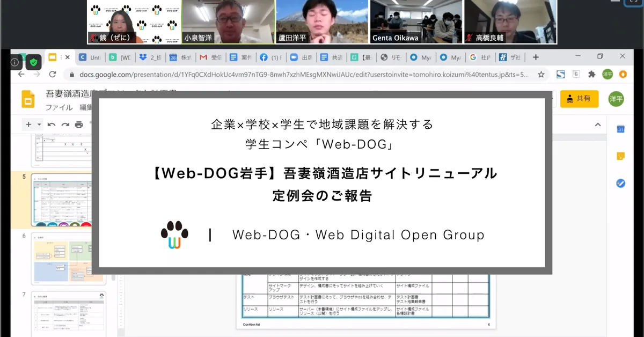
Task: Restore the browser window size
Action: [x=600, y=56]
